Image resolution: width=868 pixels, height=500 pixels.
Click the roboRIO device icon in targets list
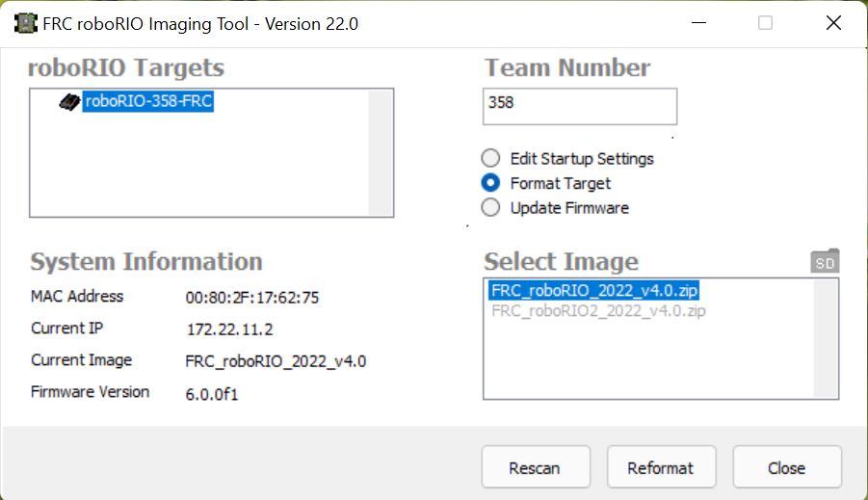pyautogui.click(x=69, y=102)
